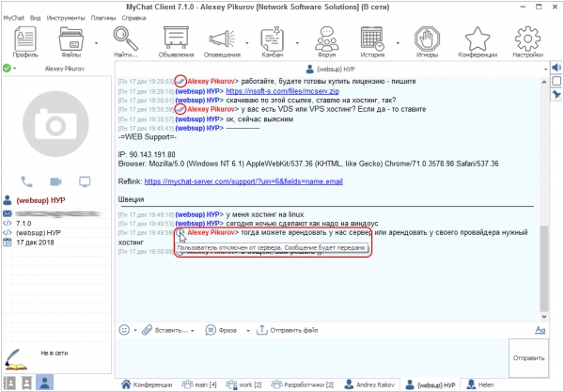Switch to the Конференции tab
The image size is (564, 392).
pyautogui.click(x=147, y=384)
